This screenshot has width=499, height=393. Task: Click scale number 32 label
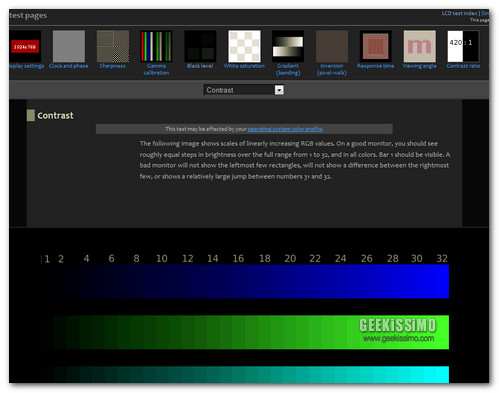pyautogui.click(x=442, y=259)
